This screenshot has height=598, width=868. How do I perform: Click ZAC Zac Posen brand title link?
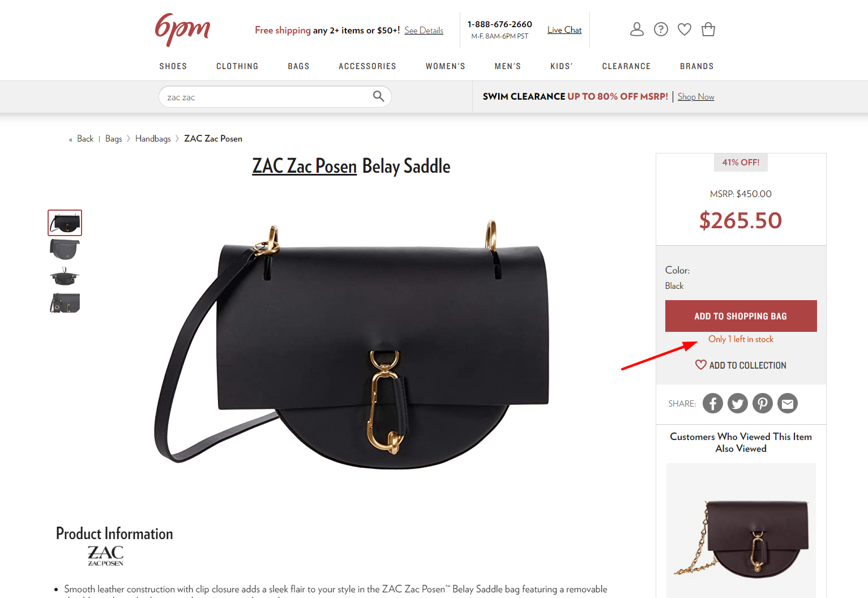coord(305,166)
